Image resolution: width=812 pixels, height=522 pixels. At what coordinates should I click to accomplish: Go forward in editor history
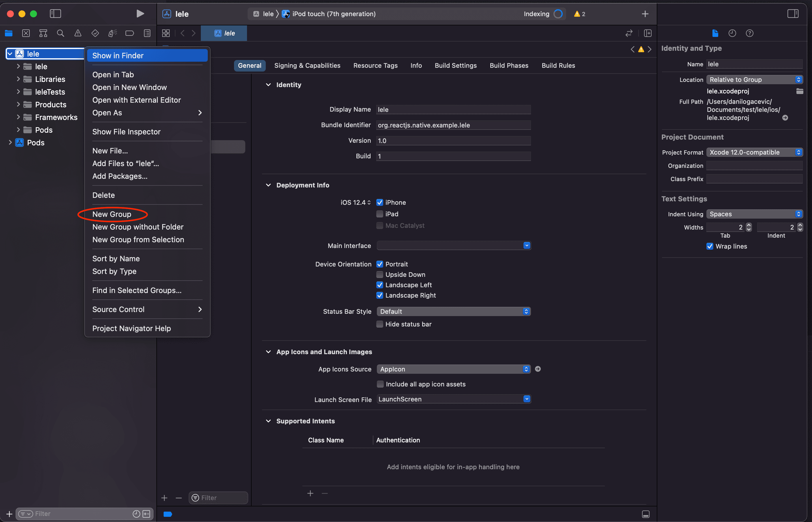(194, 33)
